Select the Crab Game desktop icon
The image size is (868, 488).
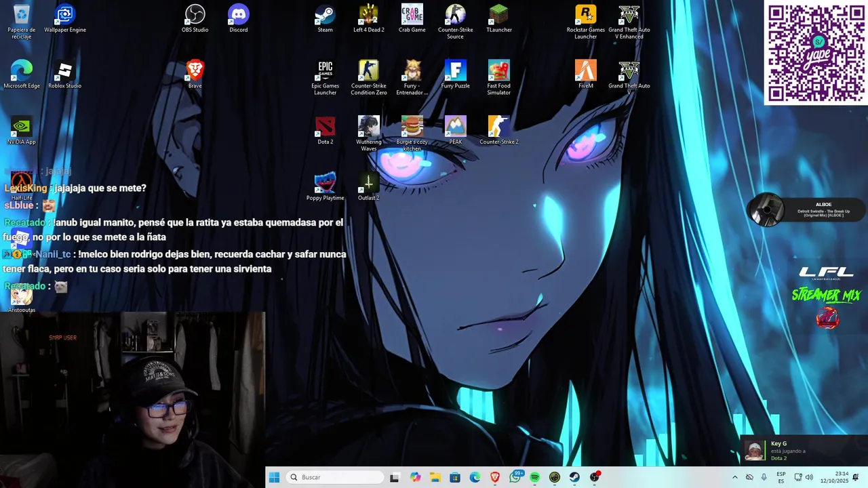(412, 18)
